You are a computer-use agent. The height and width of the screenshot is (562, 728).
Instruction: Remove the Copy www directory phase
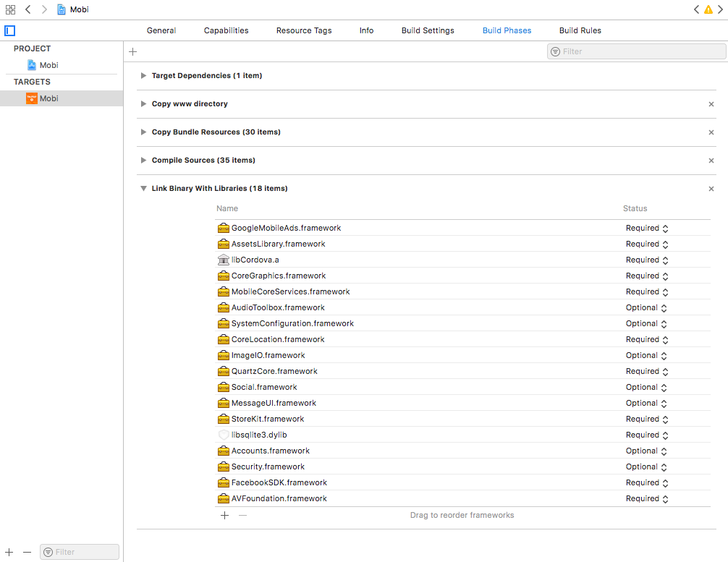pyautogui.click(x=711, y=104)
